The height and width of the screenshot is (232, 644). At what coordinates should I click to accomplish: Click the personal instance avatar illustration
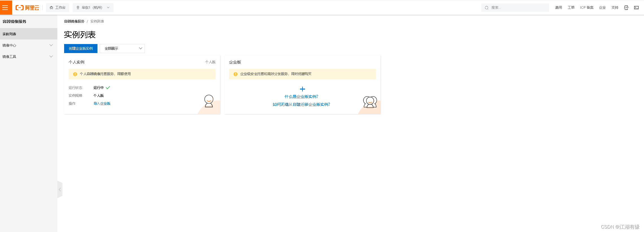coord(209,101)
